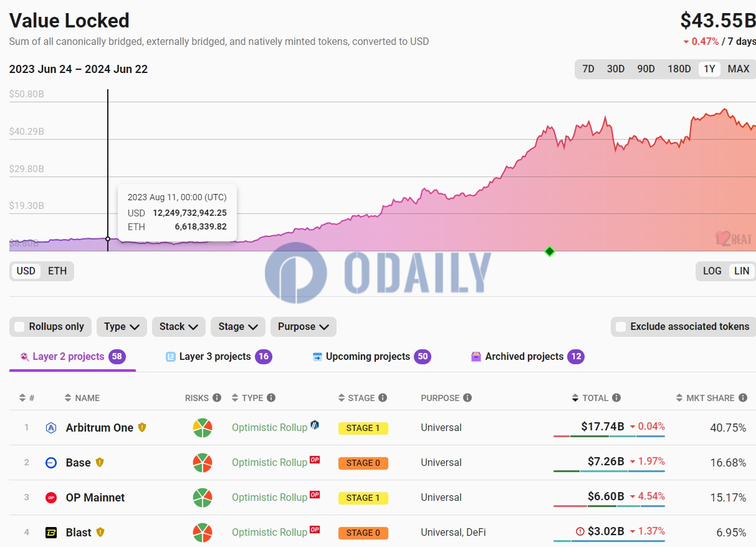Open the Stage filter dropdown
The image size is (756, 547).
pyautogui.click(x=238, y=327)
